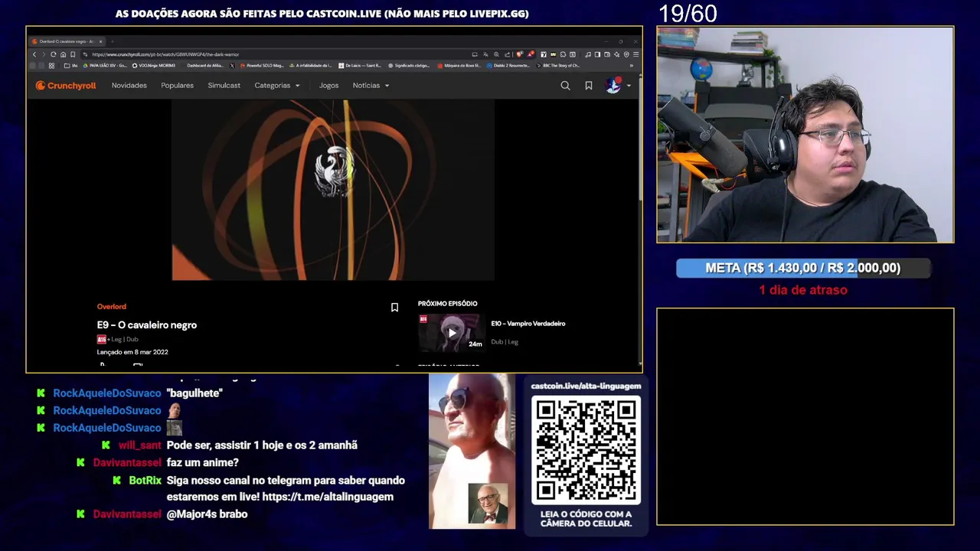980x551 pixels.
Task: Open the VPN shield icon
Action: click(x=626, y=54)
